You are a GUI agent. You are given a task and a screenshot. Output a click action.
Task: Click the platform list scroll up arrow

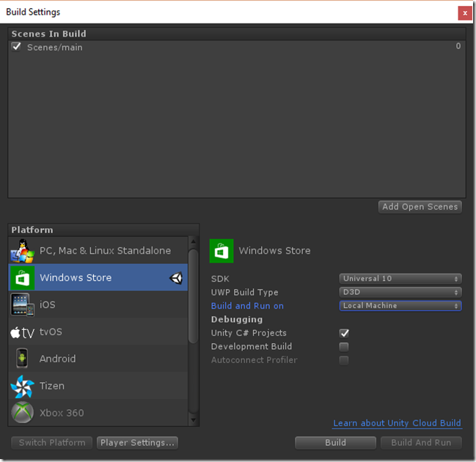pos(194,242)
